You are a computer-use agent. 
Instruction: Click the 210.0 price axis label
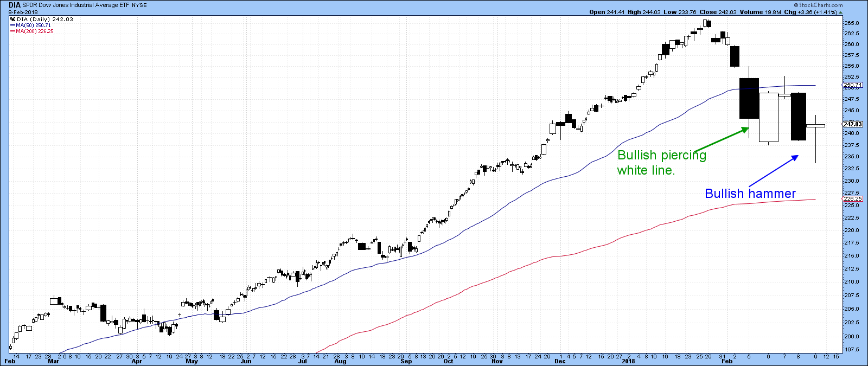851,282
